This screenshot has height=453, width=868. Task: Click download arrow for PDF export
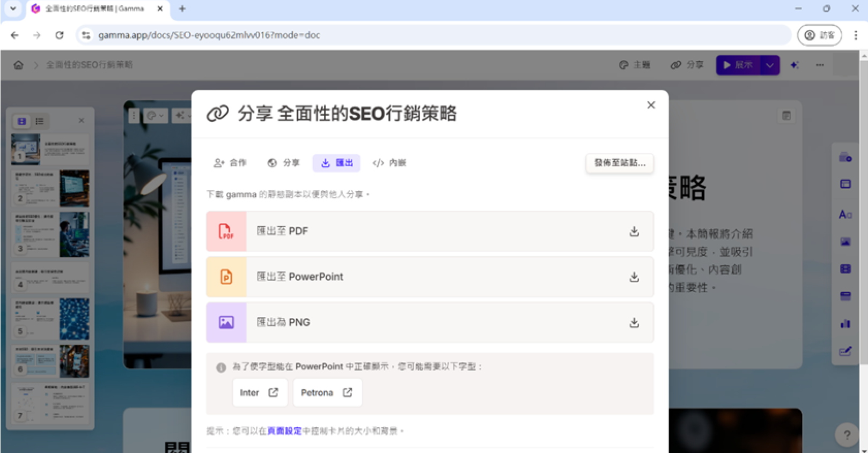click(x=634, y=231)
